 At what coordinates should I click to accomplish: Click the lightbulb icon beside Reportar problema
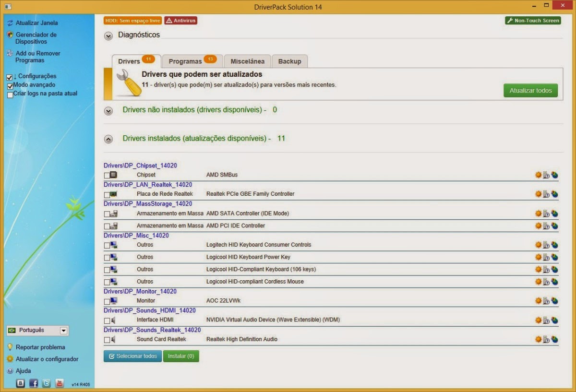[x=10, y=347]
